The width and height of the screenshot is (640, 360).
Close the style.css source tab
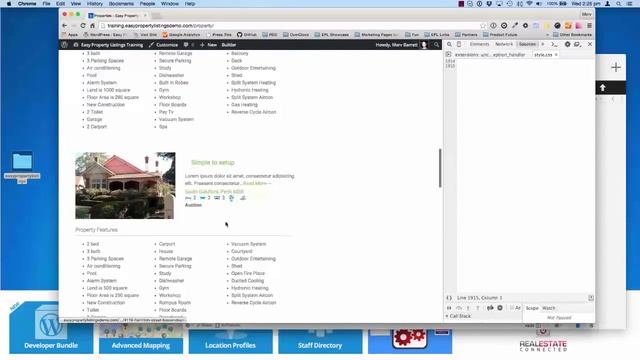tap(556, 54)
